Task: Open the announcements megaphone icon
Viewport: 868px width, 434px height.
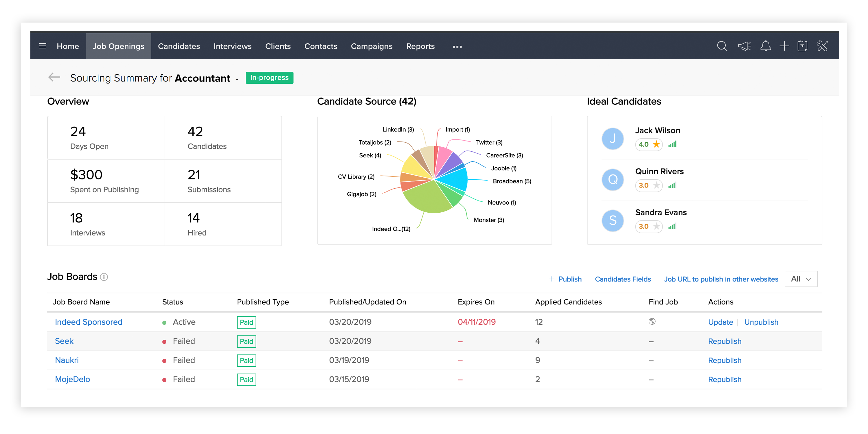Action: (x=744, y=46)
